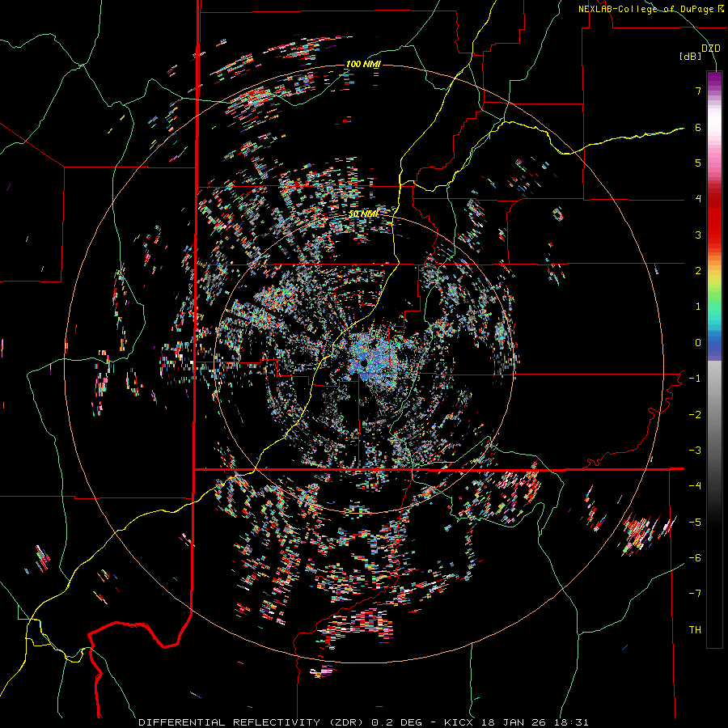Click the -2 value on the scale
This screenshot has height=728, width=728.
(x=695, y=415)
